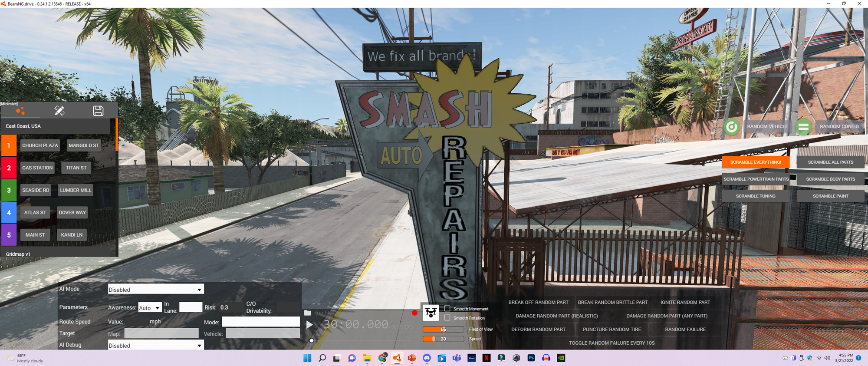This screenshot has height=366, width=868.
Task: Click Ignite Random Part
Action: click(x=685, y=302)
